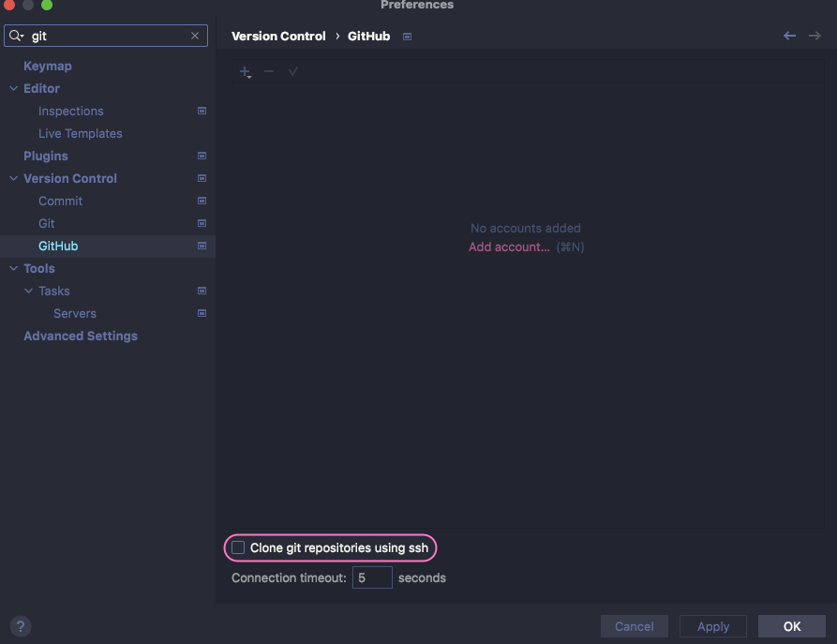The image size is (837, 644).
Task: Click project icon on Commit row
Action: (202, 201)
